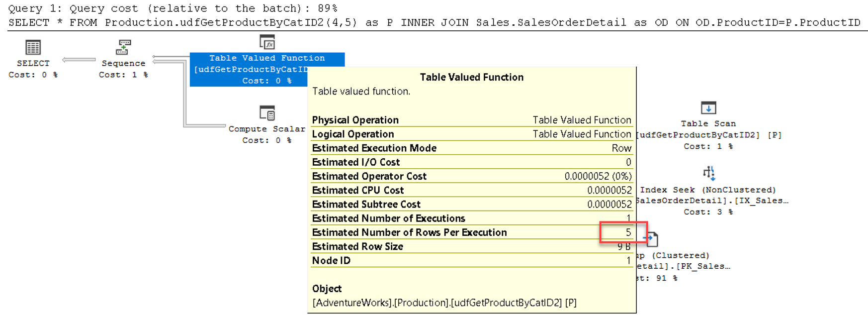Click the Key Lookup Clustered icon
868x322 pixels.
coord(652,239)
